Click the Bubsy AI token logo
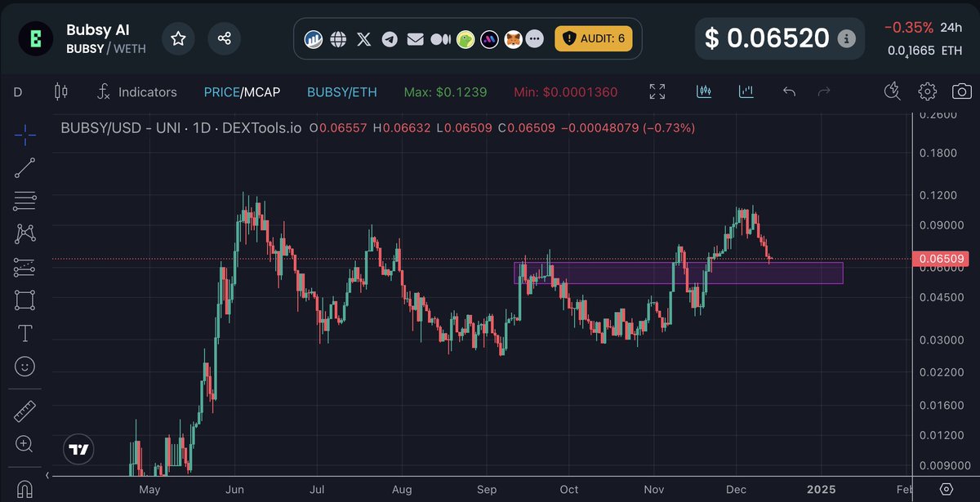 [x=35, y=38]
